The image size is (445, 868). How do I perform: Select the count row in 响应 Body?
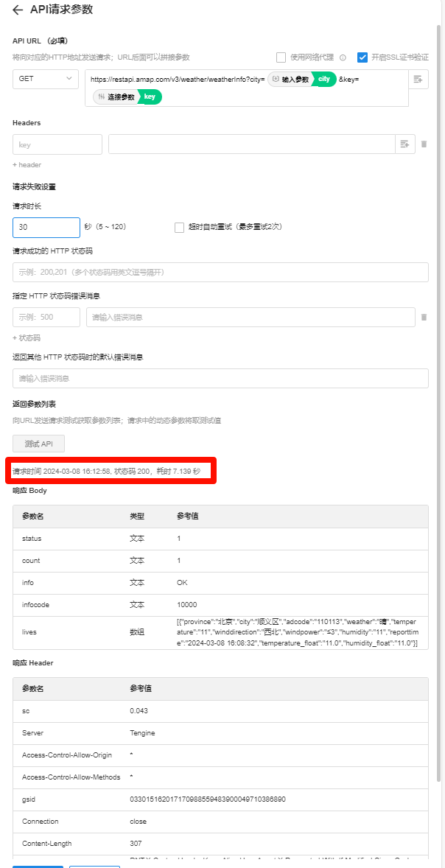coord(220,561)
